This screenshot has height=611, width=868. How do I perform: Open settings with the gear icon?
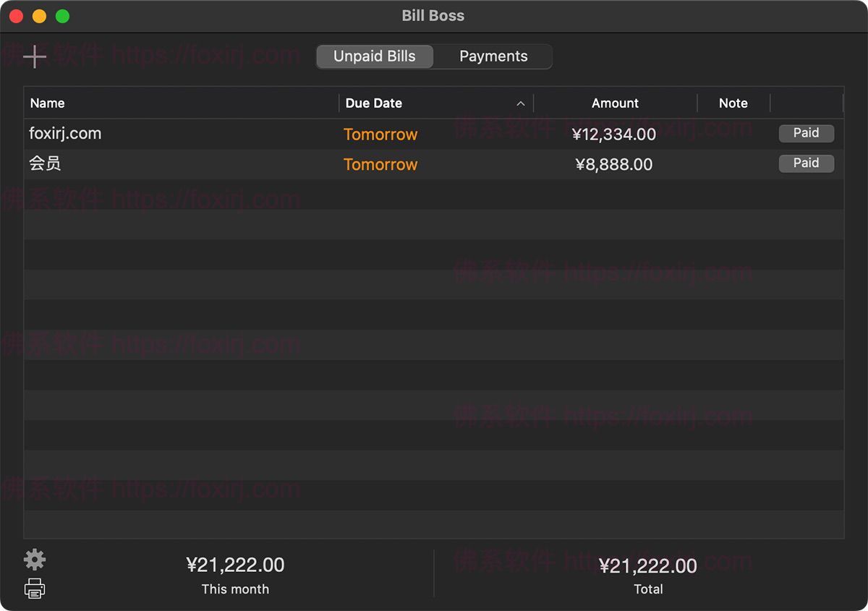pyautogui.click(x=35, y=560)
